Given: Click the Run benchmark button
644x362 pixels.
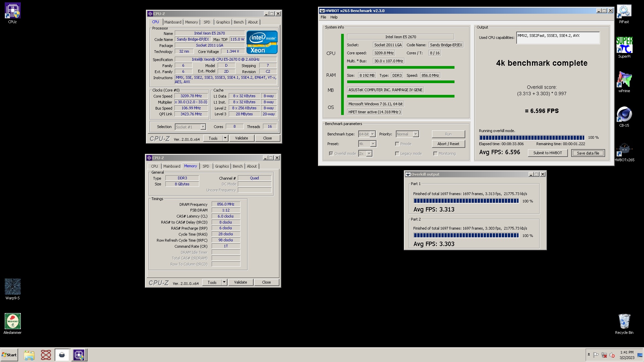Looking at the screenshot, I should click(448, 134).
